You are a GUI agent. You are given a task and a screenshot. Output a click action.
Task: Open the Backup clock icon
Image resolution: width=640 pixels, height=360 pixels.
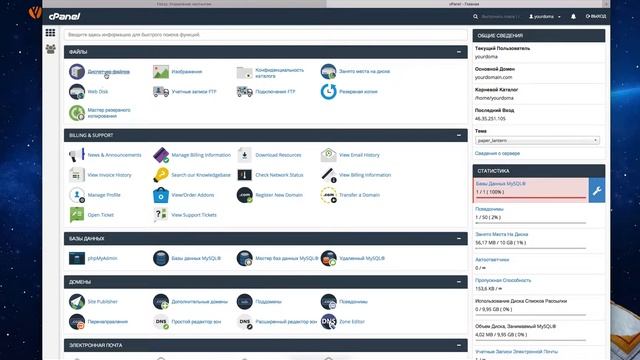coord(328,91)
